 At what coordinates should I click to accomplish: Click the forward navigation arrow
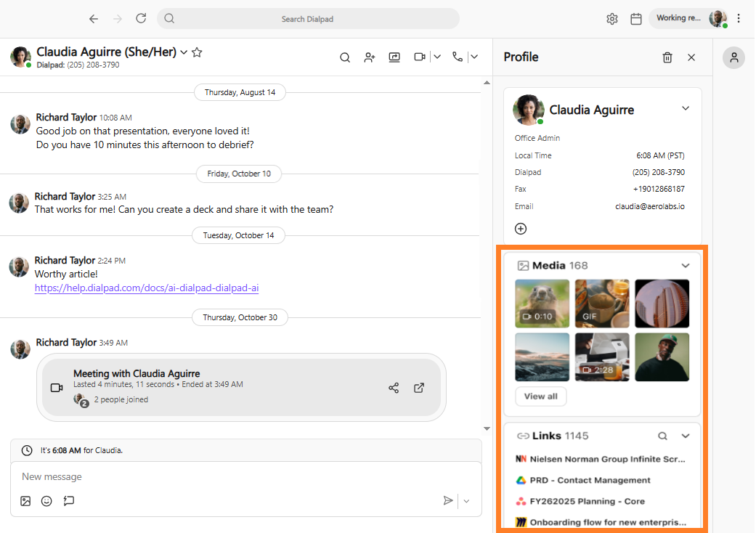coord(117,19)
